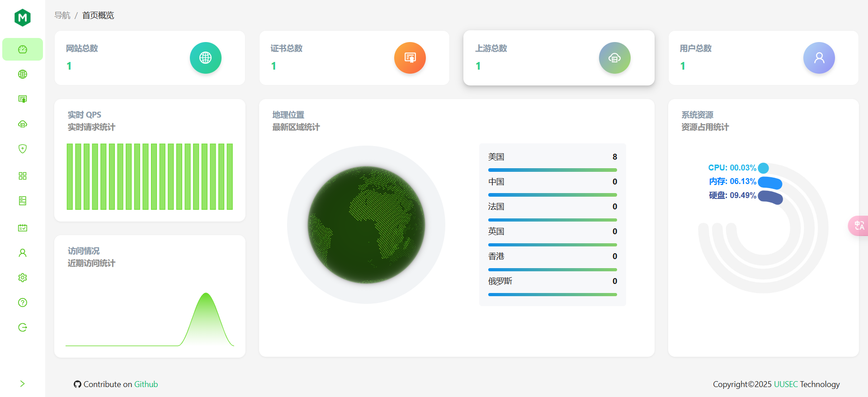
Task: Click the progress bar under 美国
Action: point(552,170)
